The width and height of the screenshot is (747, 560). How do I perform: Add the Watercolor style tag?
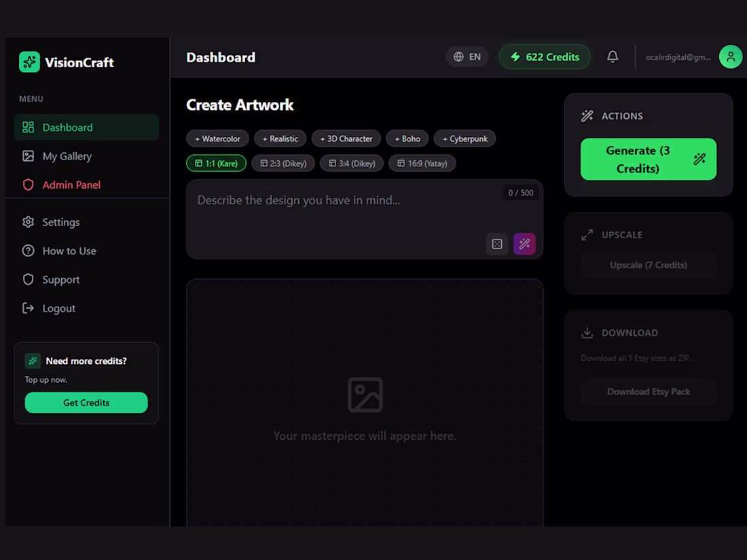pos(218,138)
